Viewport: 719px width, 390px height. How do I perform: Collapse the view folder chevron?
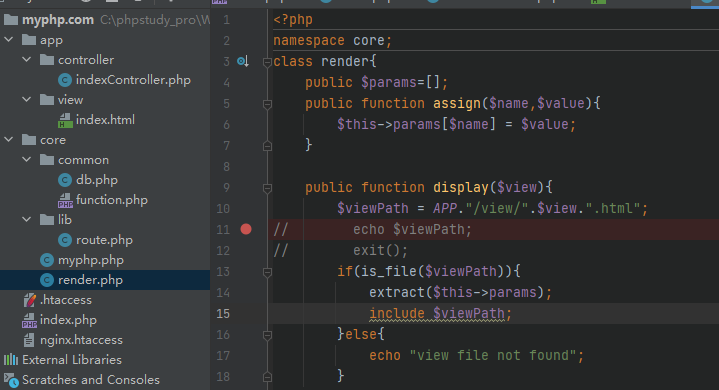pyautogui.click(x=27, y=99)
